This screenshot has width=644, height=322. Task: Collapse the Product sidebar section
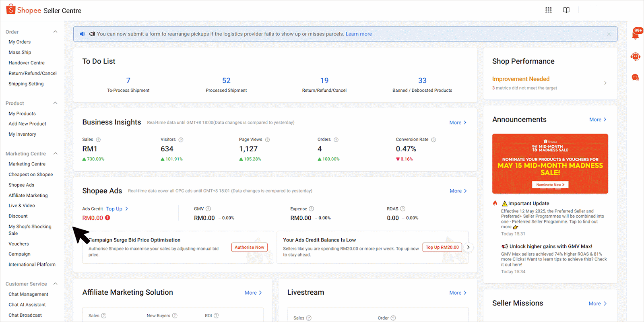(x=55, y=103)
